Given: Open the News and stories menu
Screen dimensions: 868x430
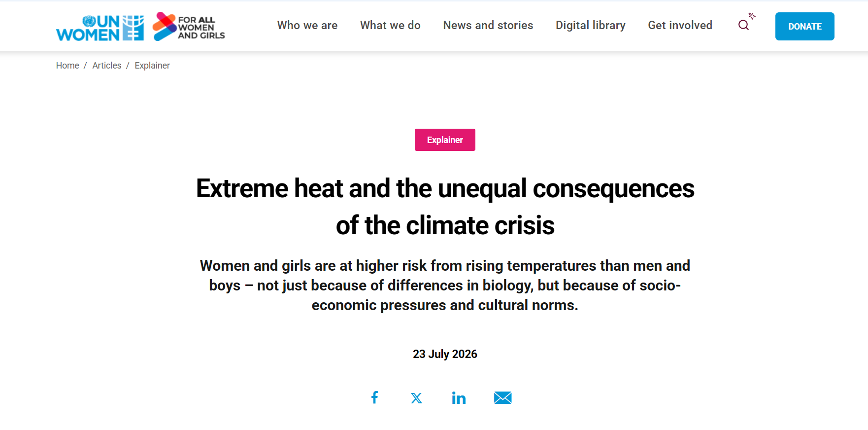Looking at the screenshot, I should (488, 25).
